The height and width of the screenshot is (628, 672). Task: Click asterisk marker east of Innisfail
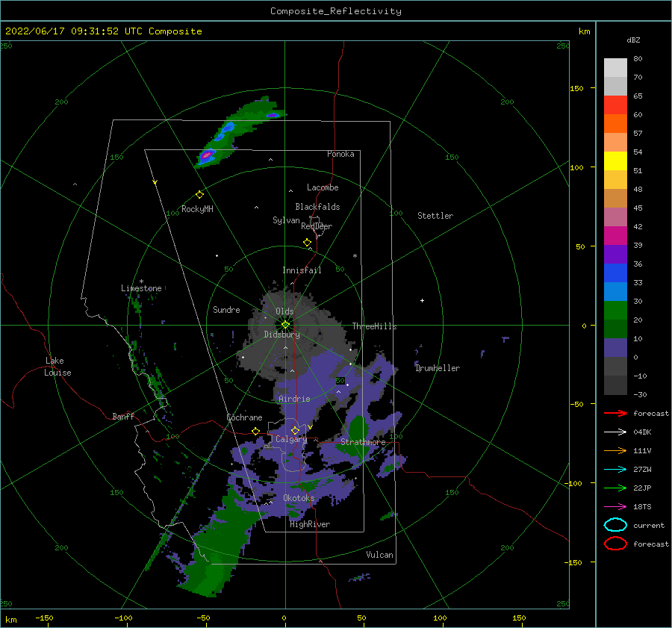(355, 256)
